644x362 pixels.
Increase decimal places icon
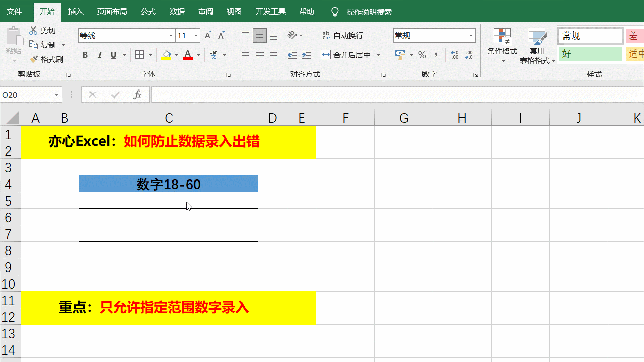point(455,55)
